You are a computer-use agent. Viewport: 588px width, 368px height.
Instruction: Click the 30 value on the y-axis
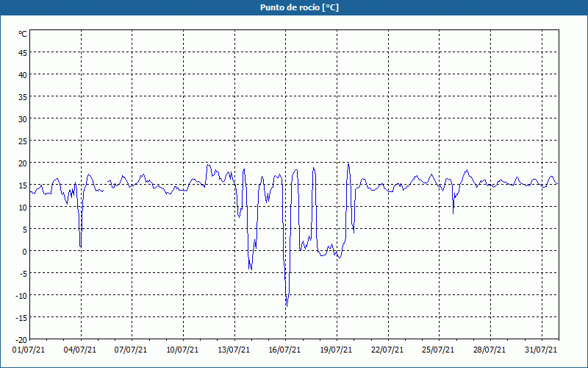pos(23,119)
